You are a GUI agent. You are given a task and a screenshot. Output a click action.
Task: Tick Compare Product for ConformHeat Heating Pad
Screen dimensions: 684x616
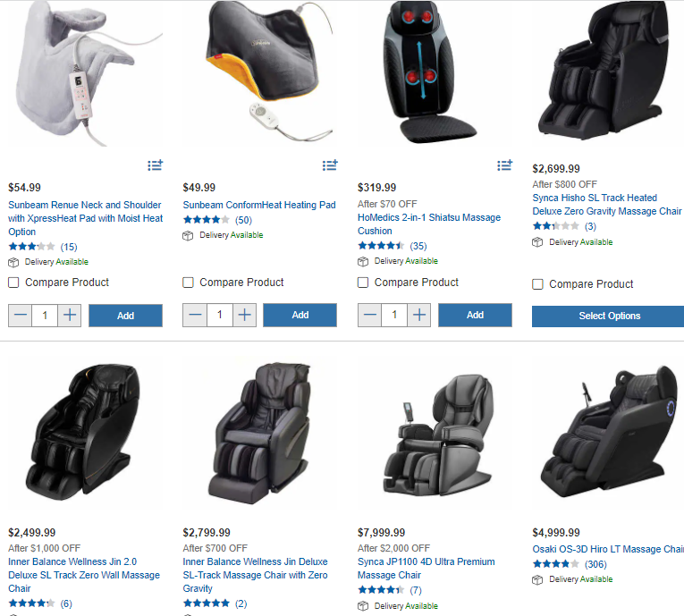[x=188, y=283]
